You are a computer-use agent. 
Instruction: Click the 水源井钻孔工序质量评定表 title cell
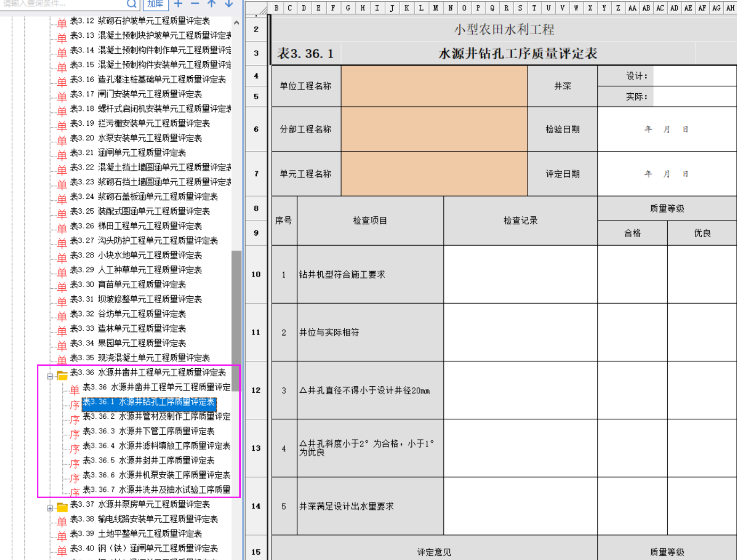518,53
